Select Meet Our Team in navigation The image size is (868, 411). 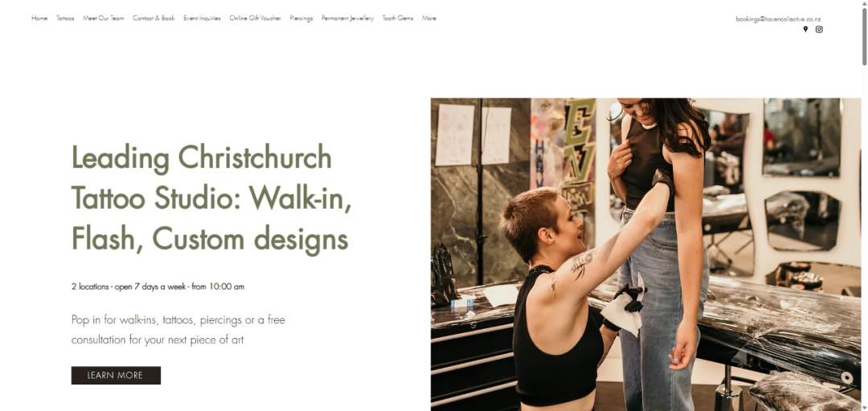104,18
